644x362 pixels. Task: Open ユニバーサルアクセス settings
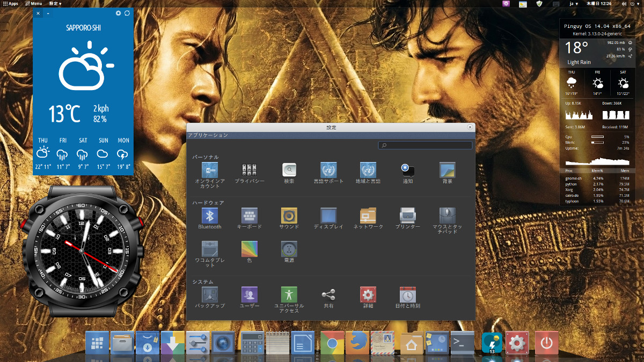tap(289, 300)
